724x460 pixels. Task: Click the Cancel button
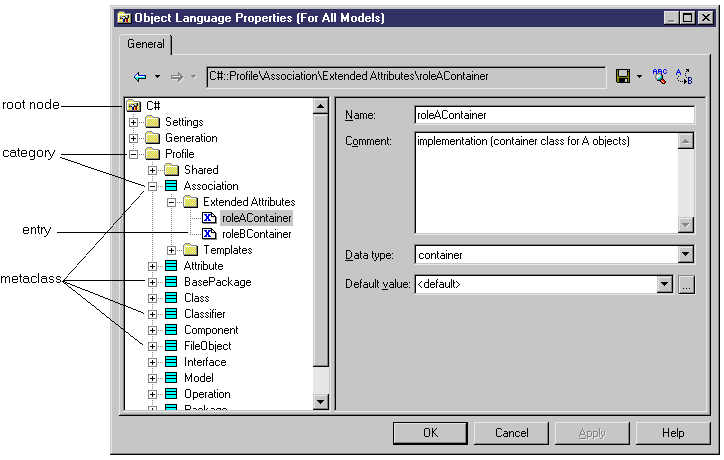(512, 433)
